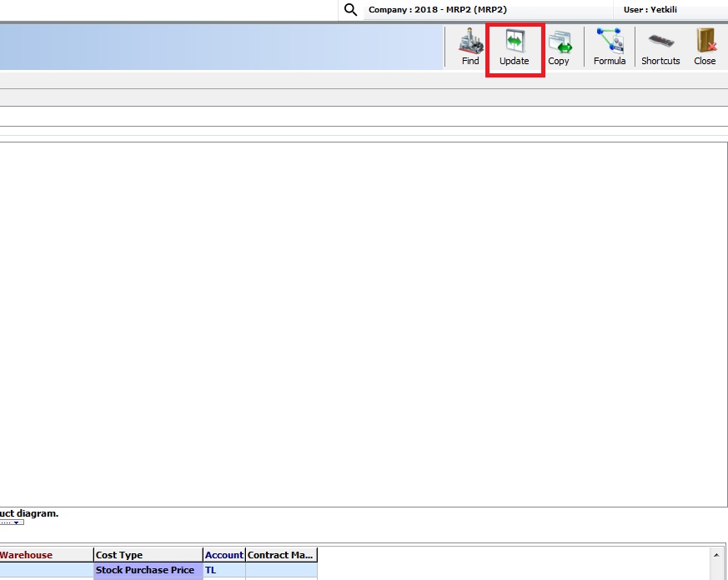The height and width of the screenshot is (580, 728).
Task: Click the Update toolbar icon
Action: tap(515, 47)
